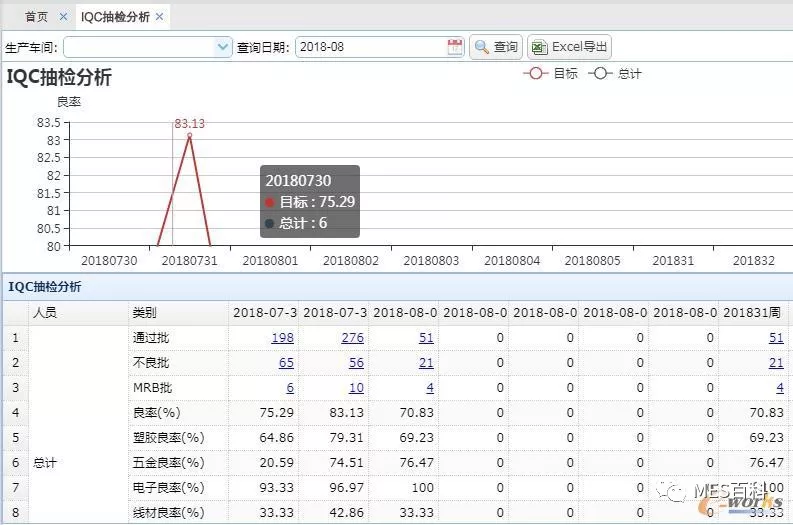Click the 五金良率(%) category cell
Screen dimensions: 793x525
click(x=178, y=463)
